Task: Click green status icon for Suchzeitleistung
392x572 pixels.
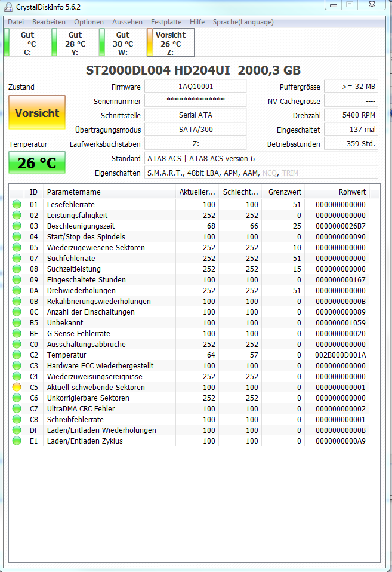Action: coord(17,269)
